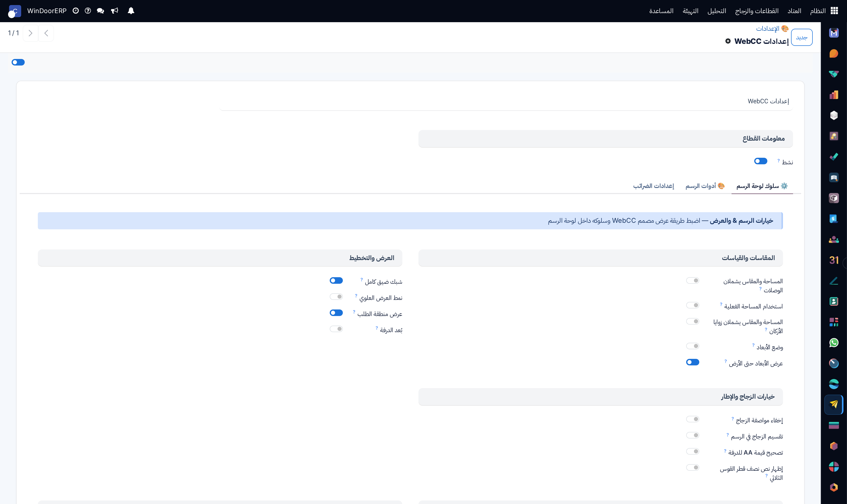The width and height of the screenshot is (847, 504).
Task: Open the teal checkmark app
Action: click(x=834, y=157)
